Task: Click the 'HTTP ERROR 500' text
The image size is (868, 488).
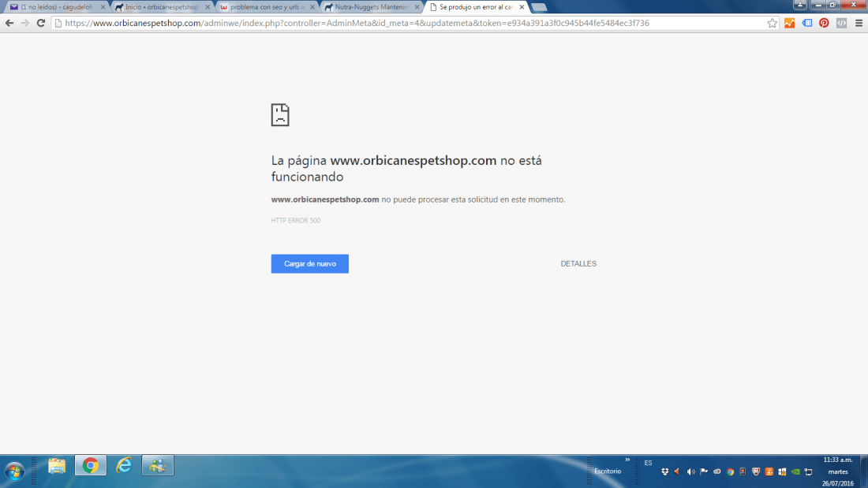Action: tap(296, 221)
